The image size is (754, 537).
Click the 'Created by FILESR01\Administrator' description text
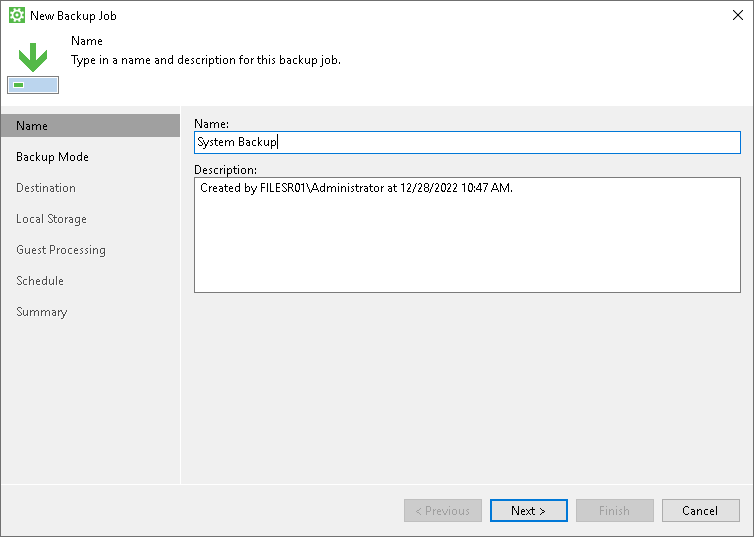[x=356, y=188]
